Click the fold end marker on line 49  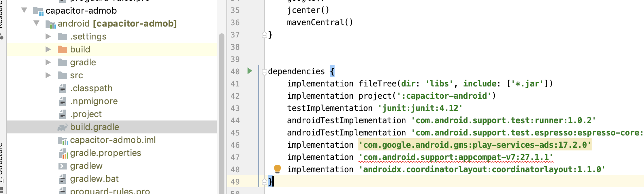click(x=264, y=182)
